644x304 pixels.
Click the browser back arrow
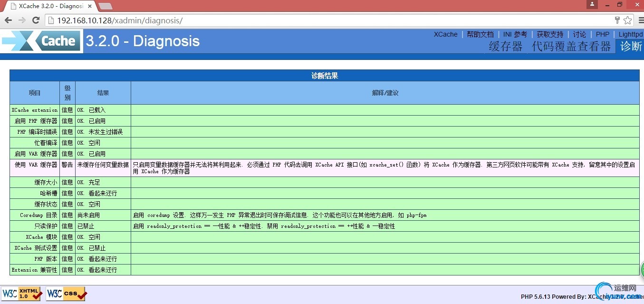[x=8, y=20]
